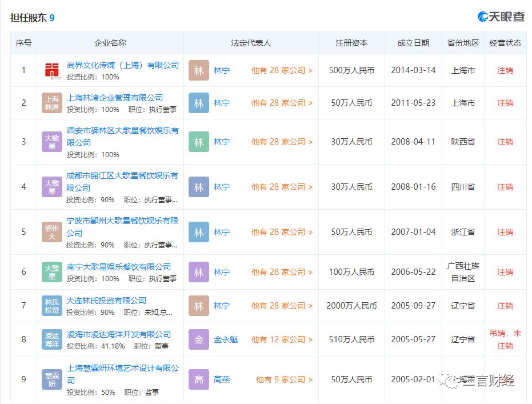Image resolution: width=532 pixels, height=404 pixels.
Task: Open 凌海市凌达海洋开发有限公司 link
Action: [x=119, y=334]
